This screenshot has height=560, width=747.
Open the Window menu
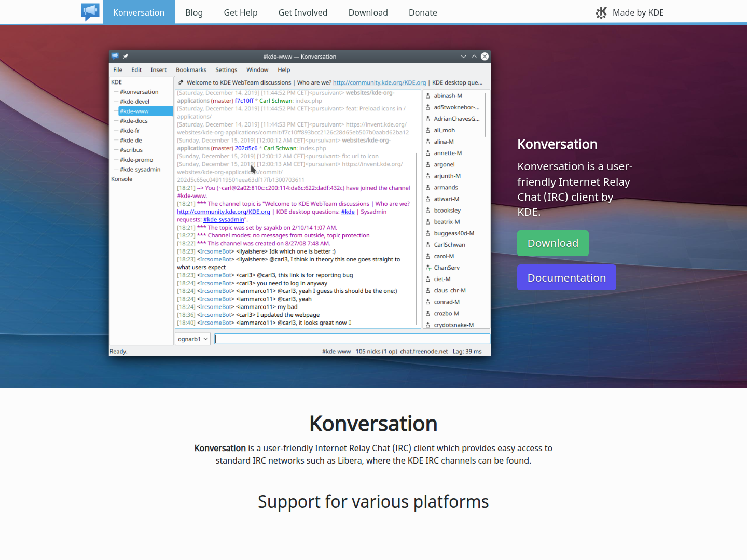pos(257,70)
